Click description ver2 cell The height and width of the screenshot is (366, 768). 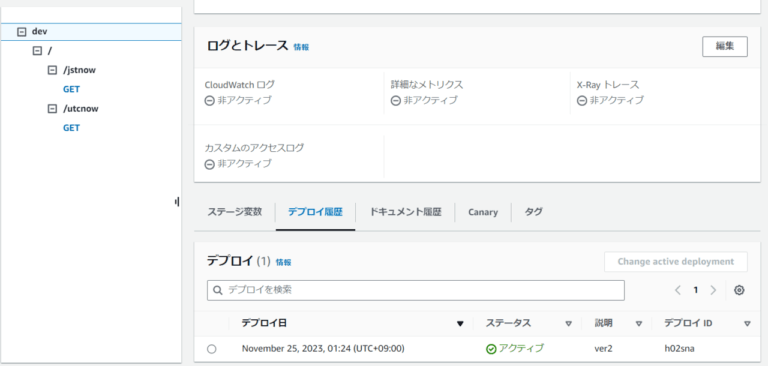[603, 349]
